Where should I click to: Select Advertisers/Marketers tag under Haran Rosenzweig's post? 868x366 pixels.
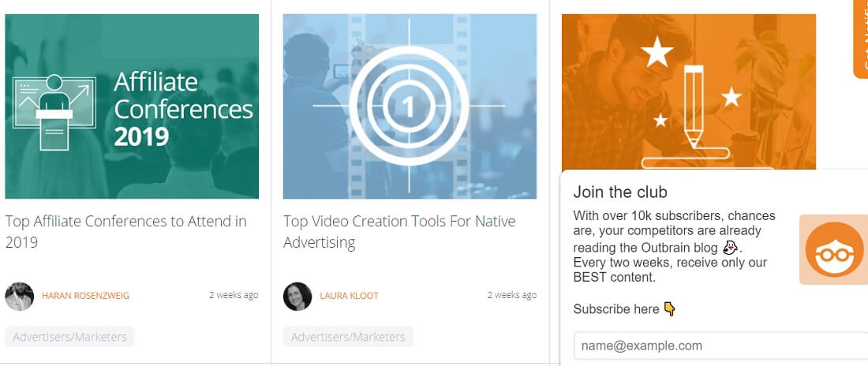[x=70, y=337]
